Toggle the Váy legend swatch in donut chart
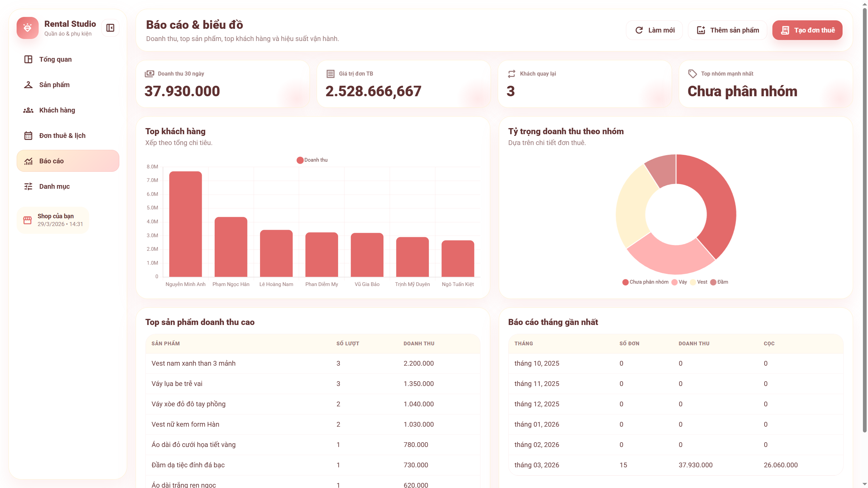 (674, 282)
